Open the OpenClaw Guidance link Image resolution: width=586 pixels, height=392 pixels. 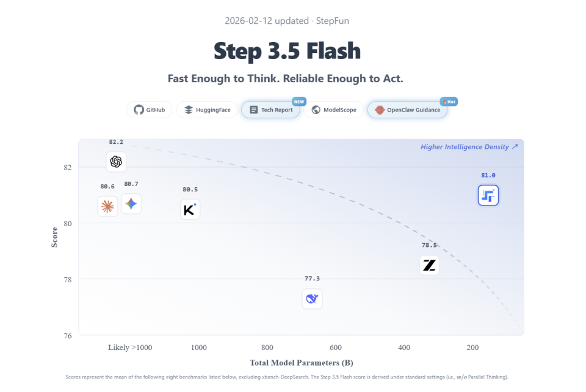pos(407,110)
